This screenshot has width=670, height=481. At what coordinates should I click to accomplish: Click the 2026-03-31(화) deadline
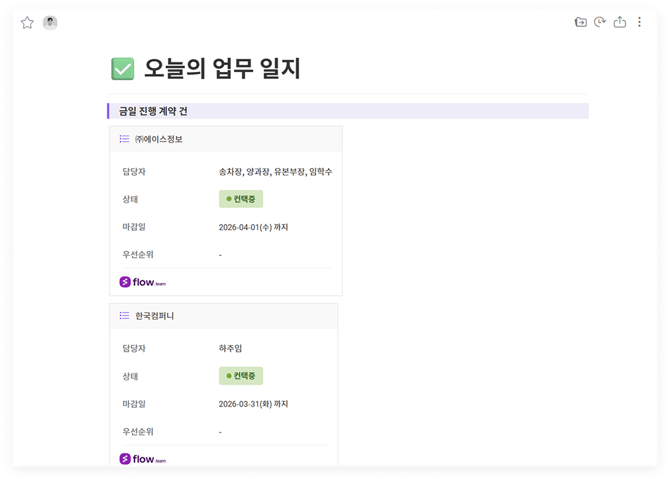253,404
